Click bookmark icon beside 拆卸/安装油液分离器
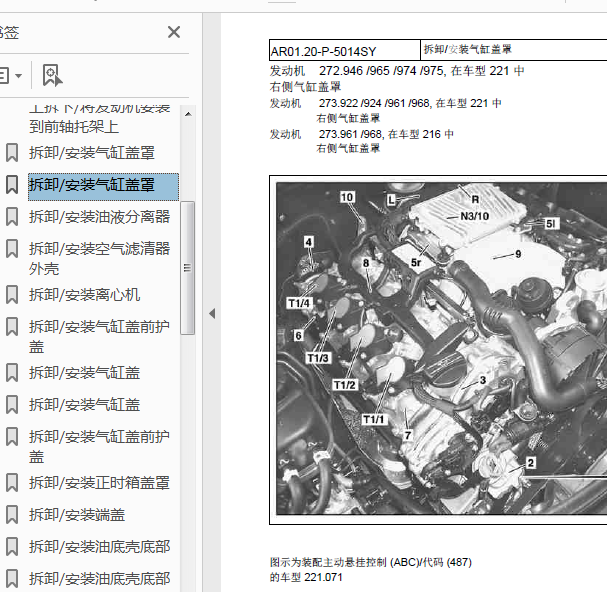 click(12, 217)
